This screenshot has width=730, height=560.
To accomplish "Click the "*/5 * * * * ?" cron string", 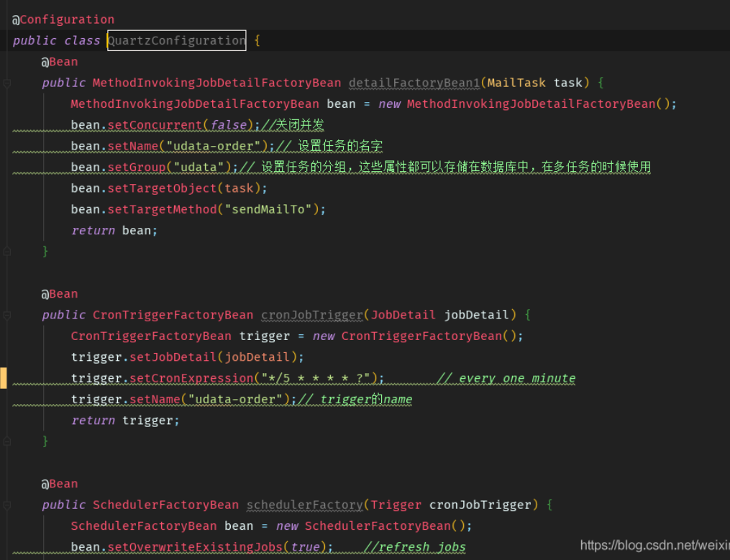I will coord(316,378).
